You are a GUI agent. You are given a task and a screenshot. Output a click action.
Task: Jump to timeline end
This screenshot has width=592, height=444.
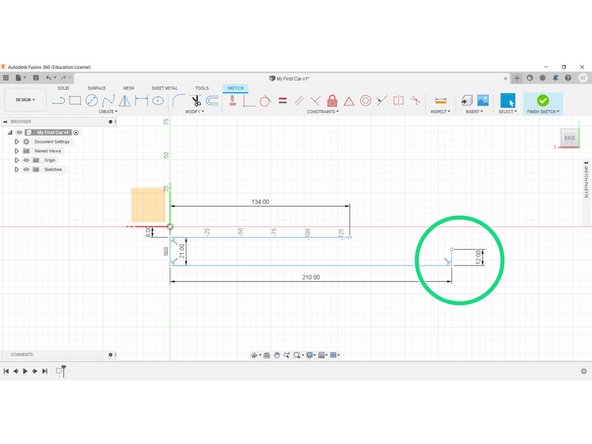(45, 371)
